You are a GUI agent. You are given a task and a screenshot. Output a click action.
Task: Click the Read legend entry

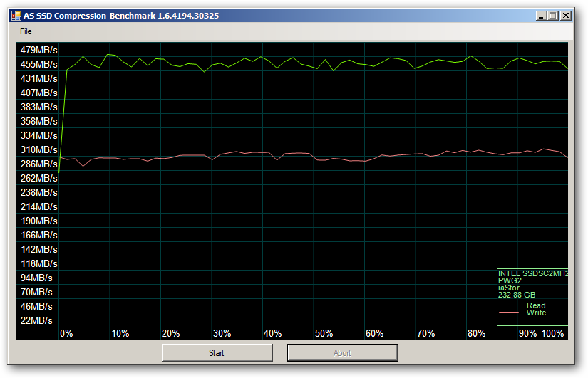[x=536, y=305]
